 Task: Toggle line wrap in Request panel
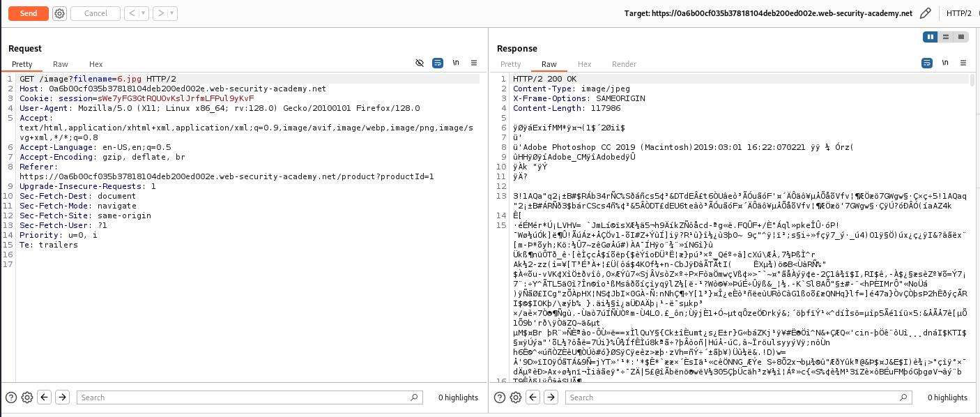[x=438, y=63]
